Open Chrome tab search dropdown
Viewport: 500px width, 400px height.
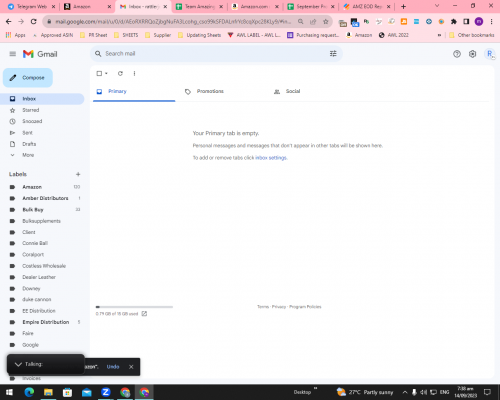(437, 6)
